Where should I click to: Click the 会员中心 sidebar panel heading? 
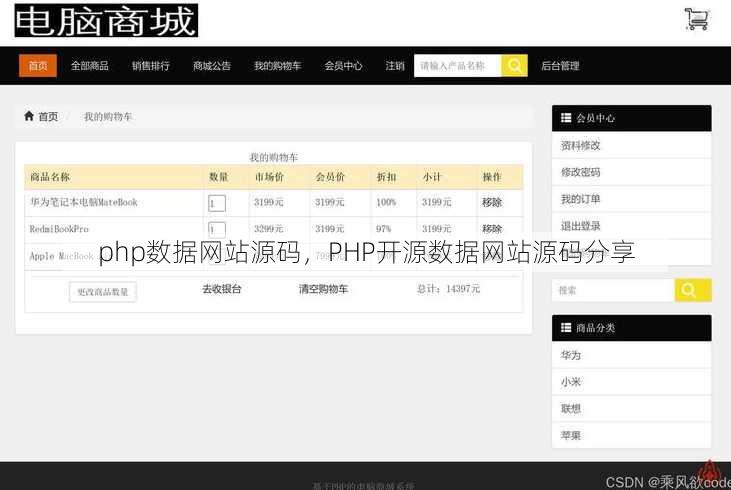pyautogui.click(x=632, y=118)
